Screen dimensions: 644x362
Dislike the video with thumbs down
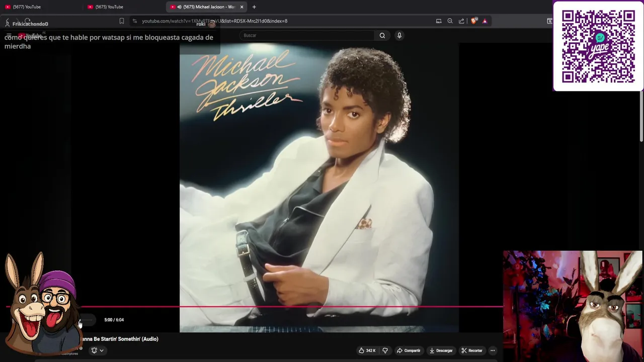coord(385,350)
